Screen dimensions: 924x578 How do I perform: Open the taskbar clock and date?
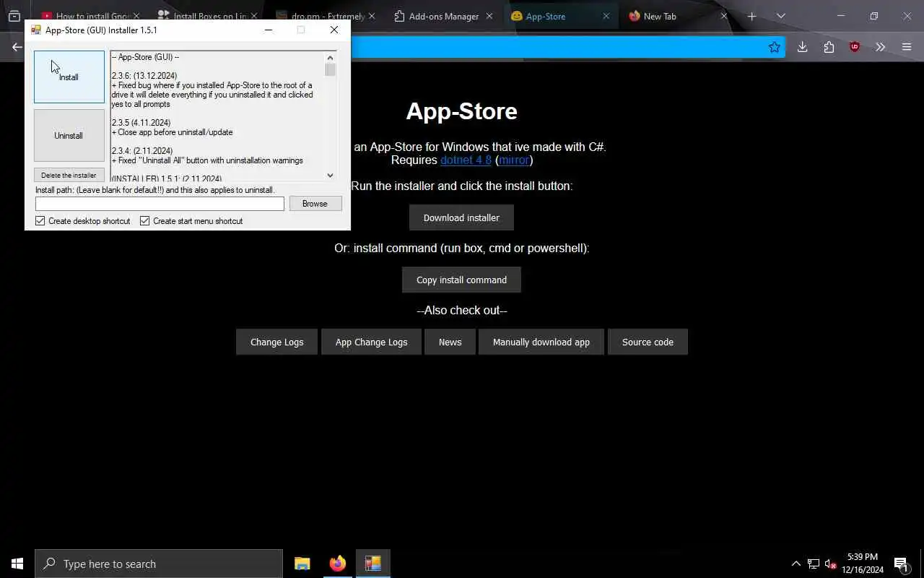[863, 564]
